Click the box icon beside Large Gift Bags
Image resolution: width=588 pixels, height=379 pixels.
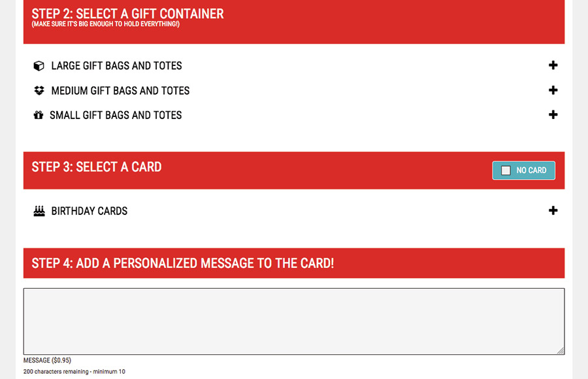(39, 65)
